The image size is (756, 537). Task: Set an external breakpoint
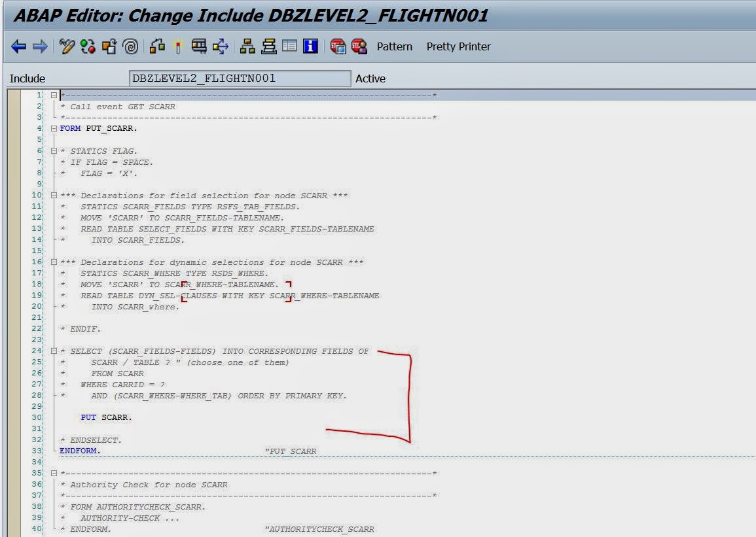(359, 46)
